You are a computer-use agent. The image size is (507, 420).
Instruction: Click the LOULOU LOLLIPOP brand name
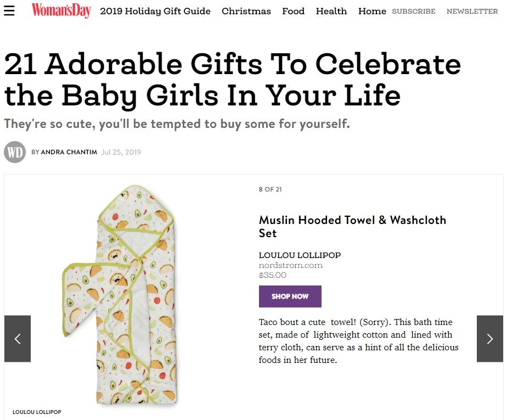(300, 255)
